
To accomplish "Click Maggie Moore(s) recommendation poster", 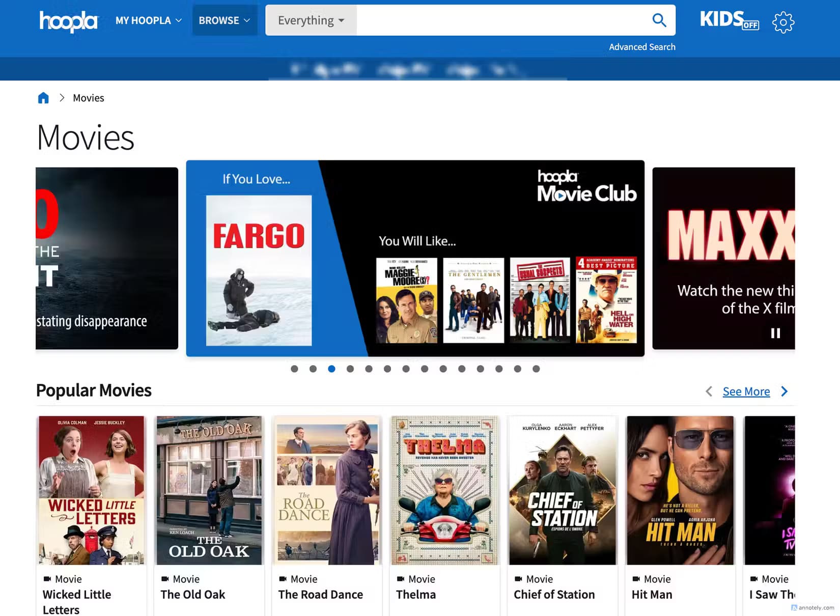I will point(407,300).
